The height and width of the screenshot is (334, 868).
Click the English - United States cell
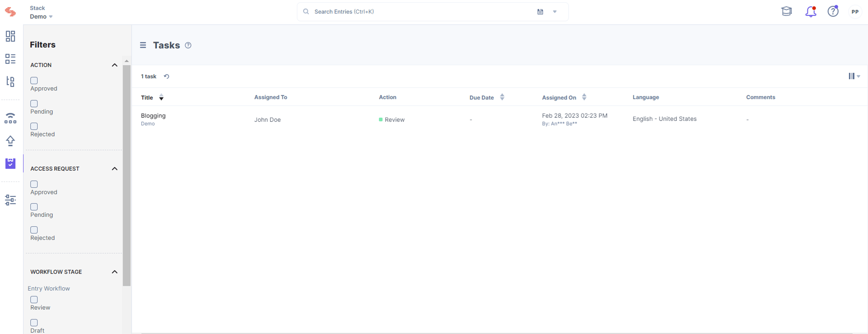click(665, 119)
